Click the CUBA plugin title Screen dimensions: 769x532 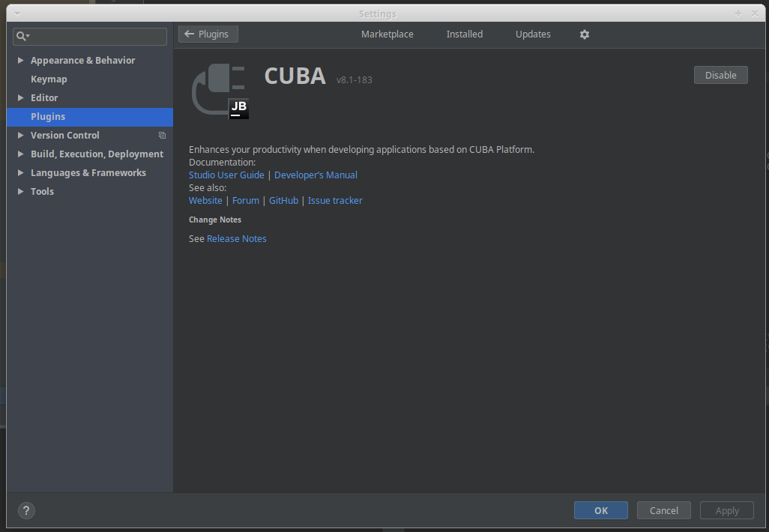295,76
